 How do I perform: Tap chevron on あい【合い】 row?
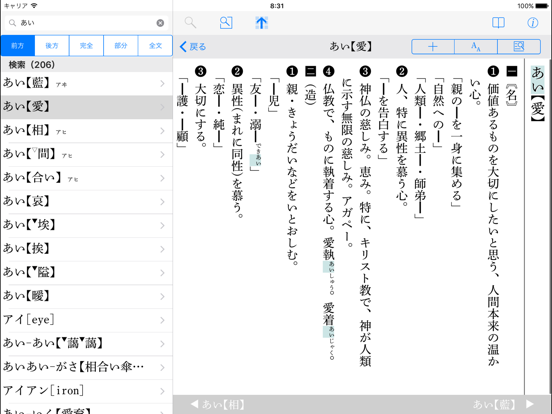(x=162, y=178)
